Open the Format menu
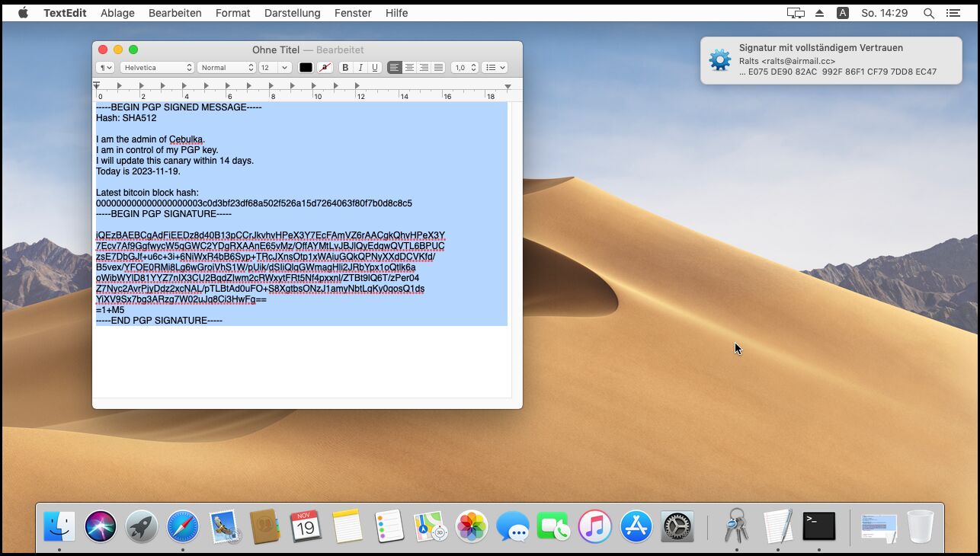The width and height of the screenshot is (980, 556). click(232, 13)
